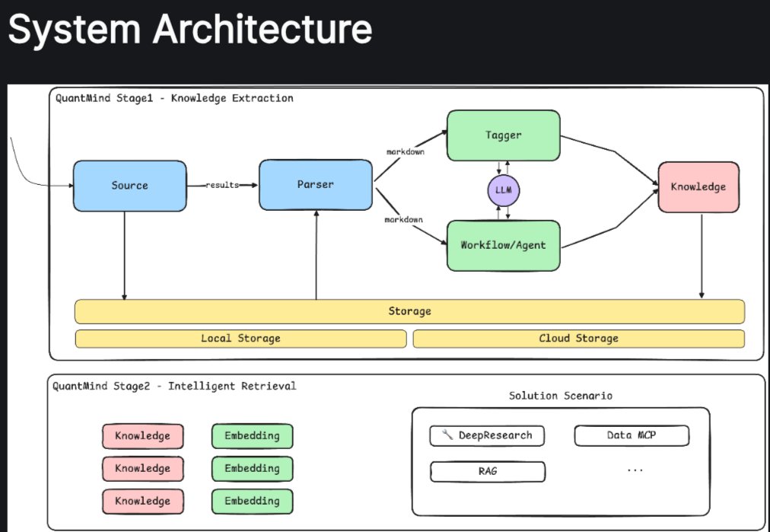Select the Data MCP box
Viewport: 770px width, 532px height.
point(632,435)
